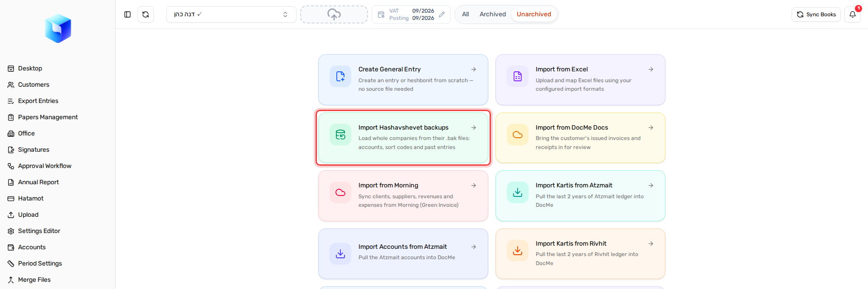Click arrow on Import from Morning card

click(473, 186)
